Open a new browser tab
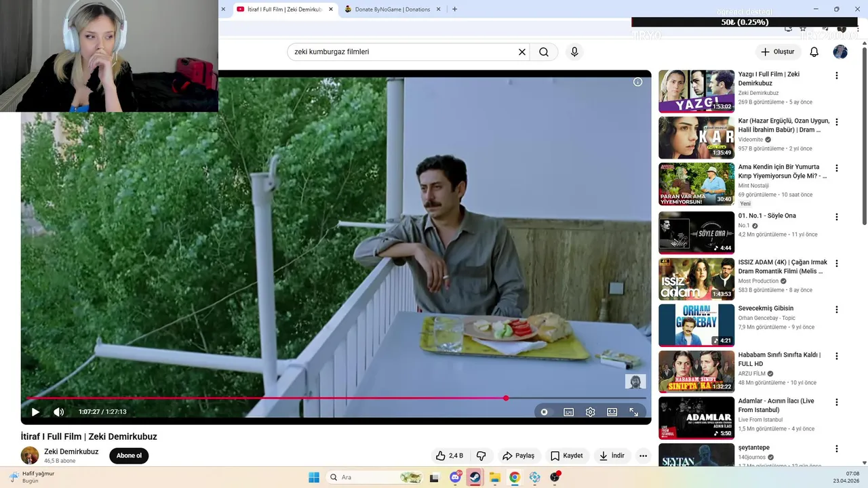The height and width of the screenshot is (488, 868). coord(454,9)
